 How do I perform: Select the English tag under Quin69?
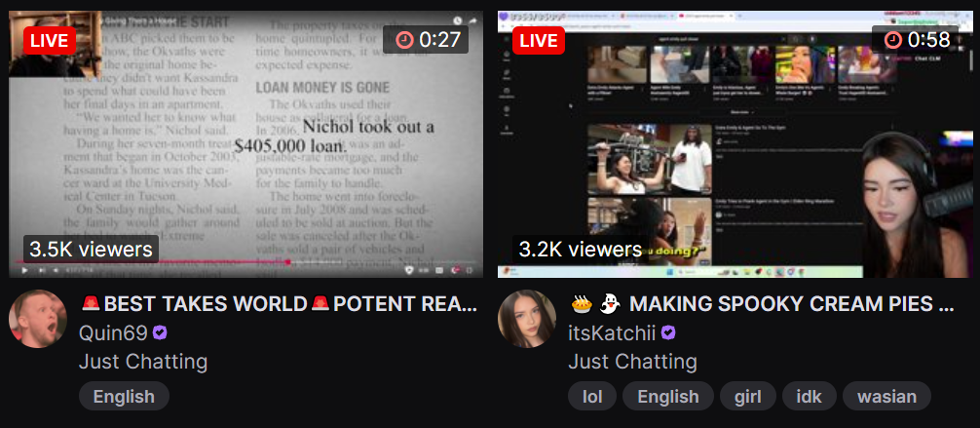[x=124, y=396]
